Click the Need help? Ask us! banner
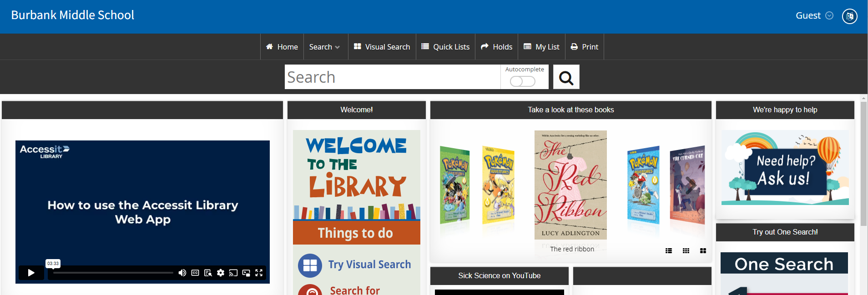 click(x=785, y=168)
